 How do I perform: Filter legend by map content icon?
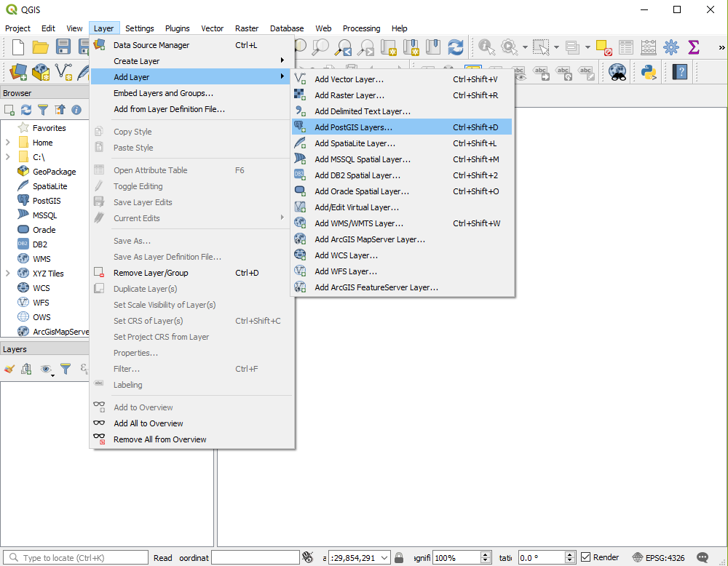tap(66, 370)
